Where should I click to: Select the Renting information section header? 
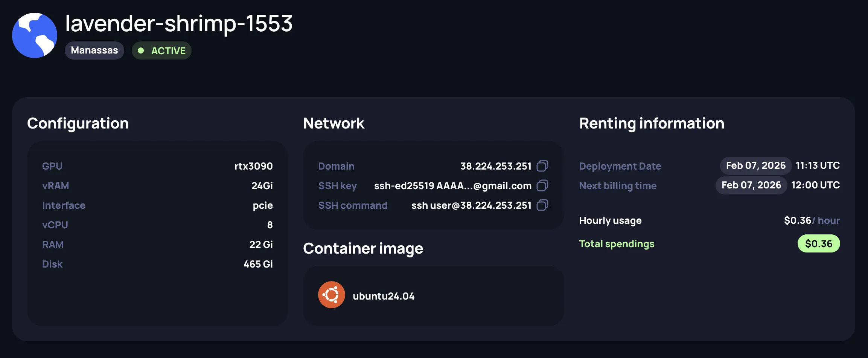[x=651, y=123]
